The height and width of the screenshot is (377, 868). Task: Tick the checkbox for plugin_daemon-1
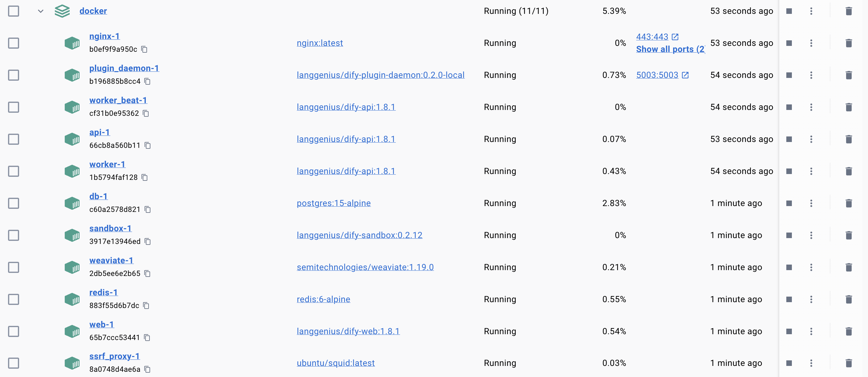pyautogui.click(x=14, y=75)
